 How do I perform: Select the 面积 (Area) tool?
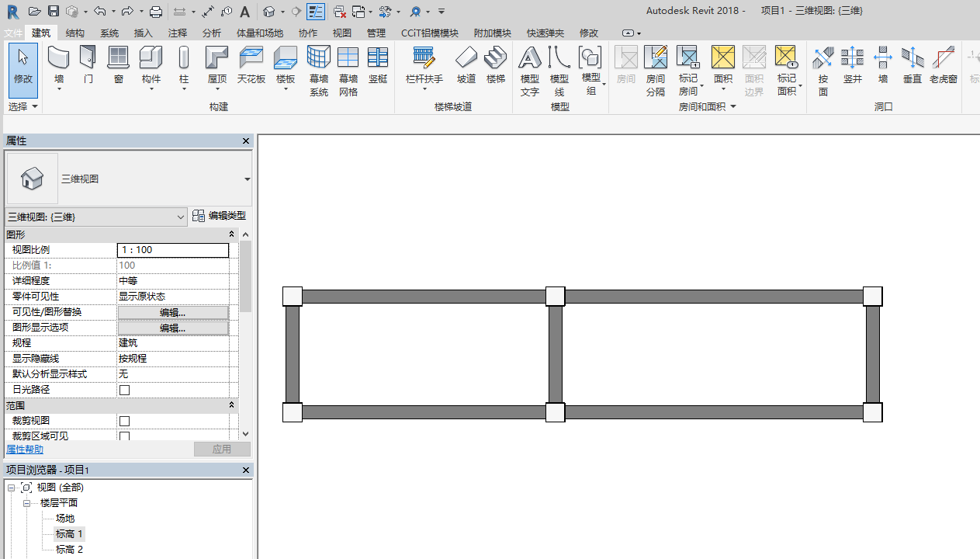pos(723,68)
